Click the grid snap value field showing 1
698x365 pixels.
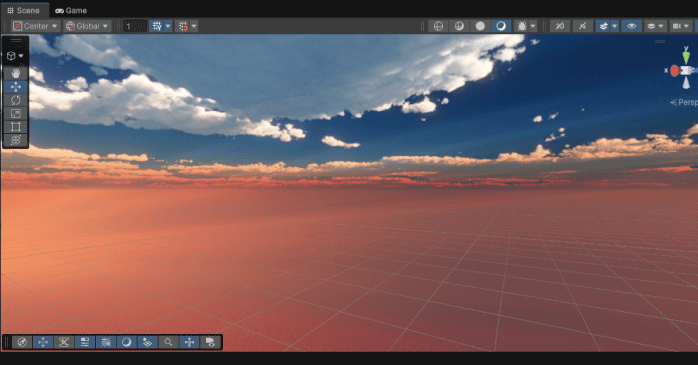(x=135, y=26)
